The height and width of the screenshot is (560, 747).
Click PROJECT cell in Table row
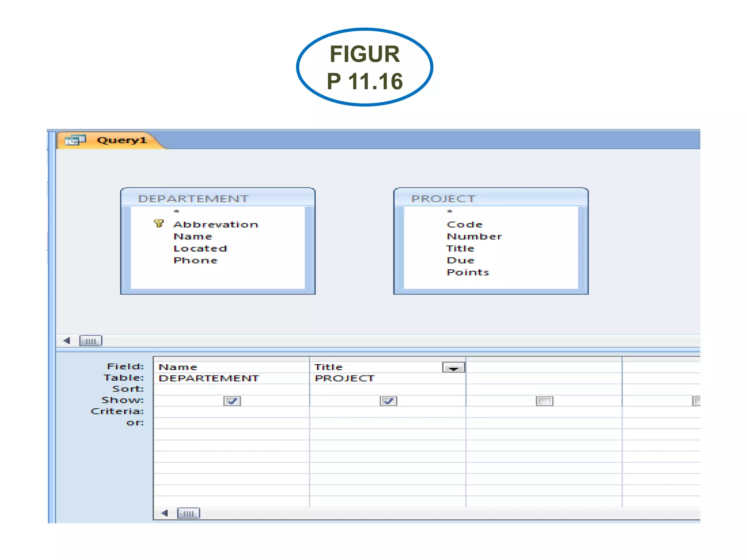tap(388, 378)
